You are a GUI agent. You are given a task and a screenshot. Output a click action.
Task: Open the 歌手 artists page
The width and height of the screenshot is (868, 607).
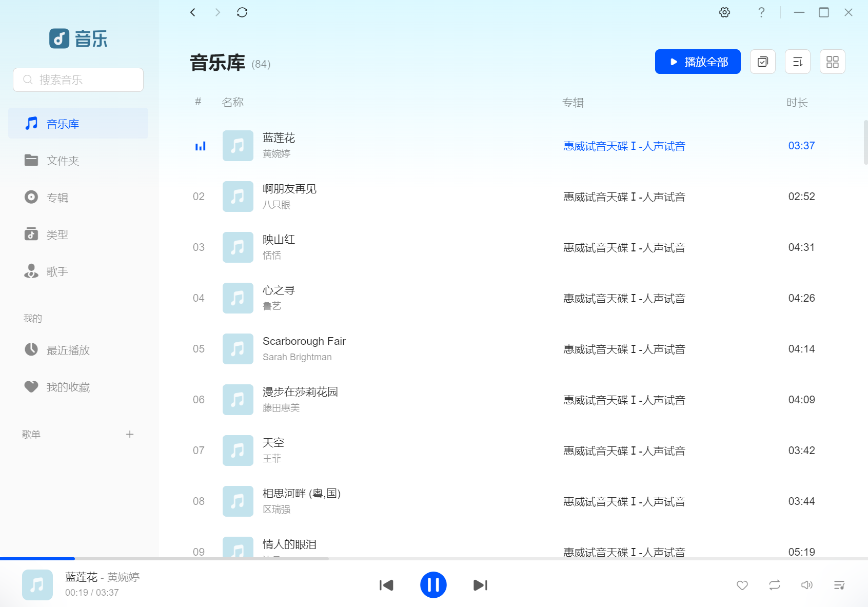(78, 271)
